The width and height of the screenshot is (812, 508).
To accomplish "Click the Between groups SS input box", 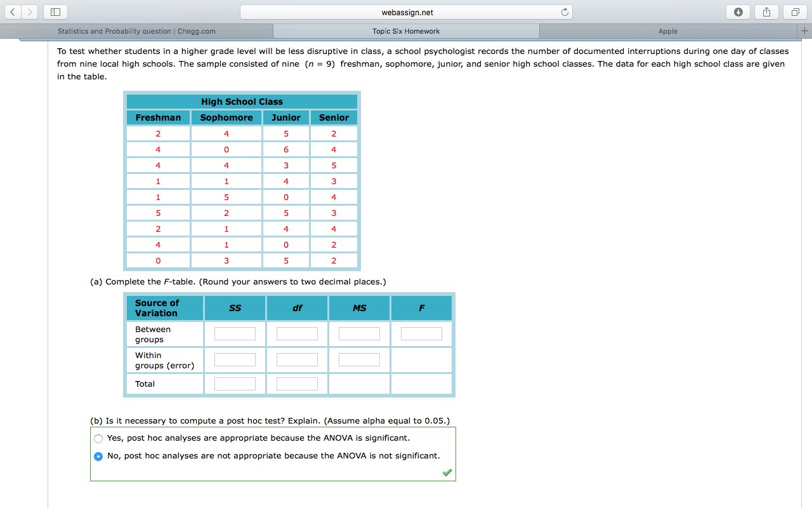I will [235, 333].
